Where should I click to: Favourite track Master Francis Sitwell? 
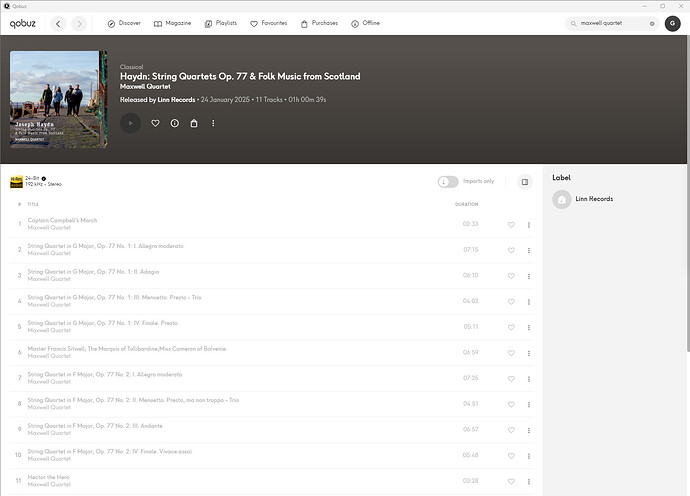coord(511,353)
